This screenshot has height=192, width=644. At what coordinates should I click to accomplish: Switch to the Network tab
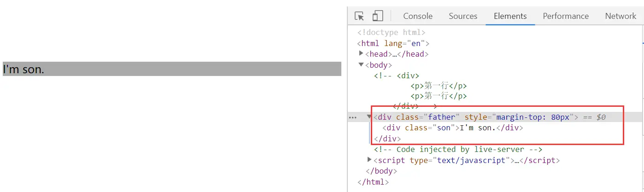(x=621, y=16)
